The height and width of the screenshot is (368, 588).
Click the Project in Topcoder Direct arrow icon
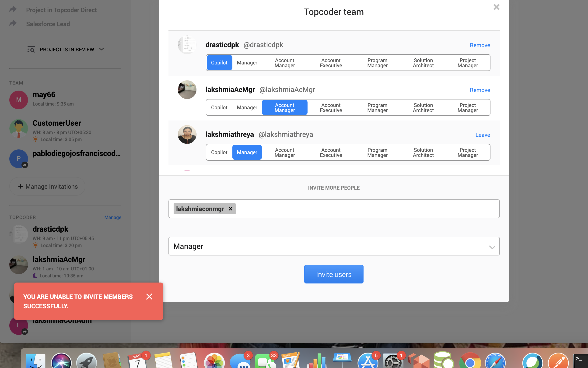click(13, 10)
